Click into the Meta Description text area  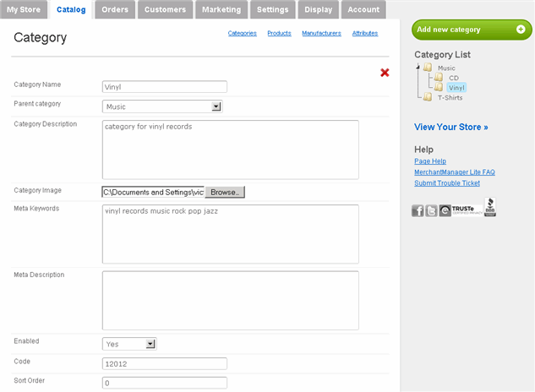click(230, 299)
